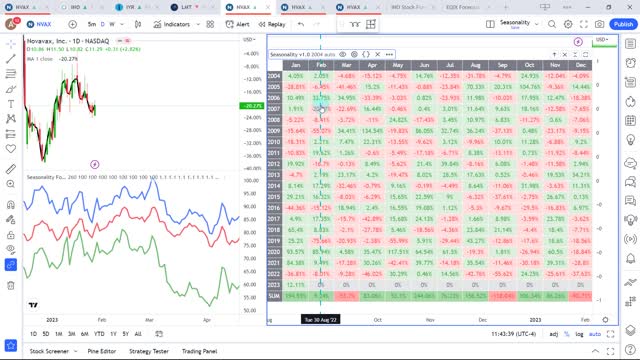The width and height of the screenshot is (640, 360).
Task: Publish the chart idea
Action: (x=623, y=24)
